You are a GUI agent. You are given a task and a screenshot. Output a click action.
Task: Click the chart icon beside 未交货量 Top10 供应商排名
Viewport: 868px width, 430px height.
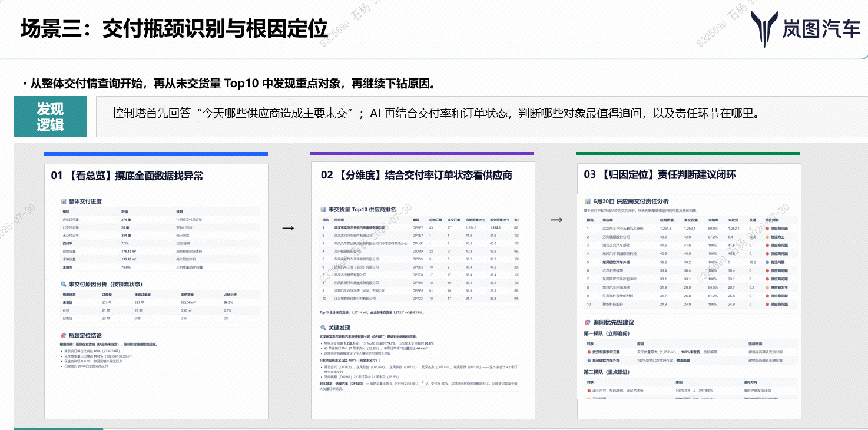[323, 209]
